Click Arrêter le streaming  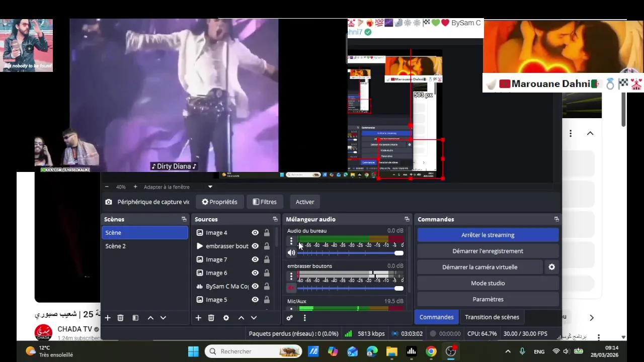(488, 235)
